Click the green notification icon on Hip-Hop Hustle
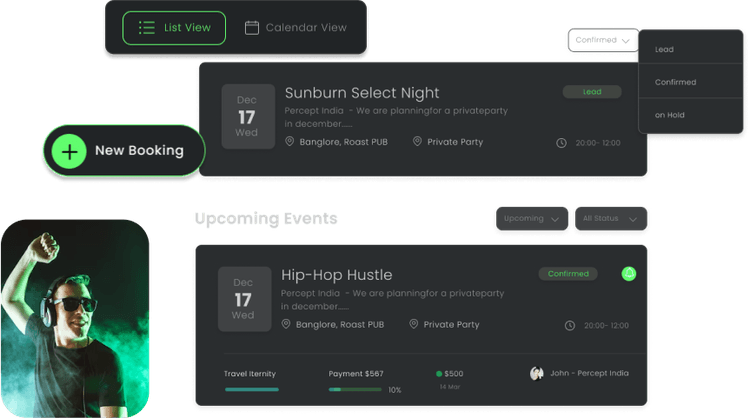Viewport: 750px width, 418px height. [x=629, y=273]
